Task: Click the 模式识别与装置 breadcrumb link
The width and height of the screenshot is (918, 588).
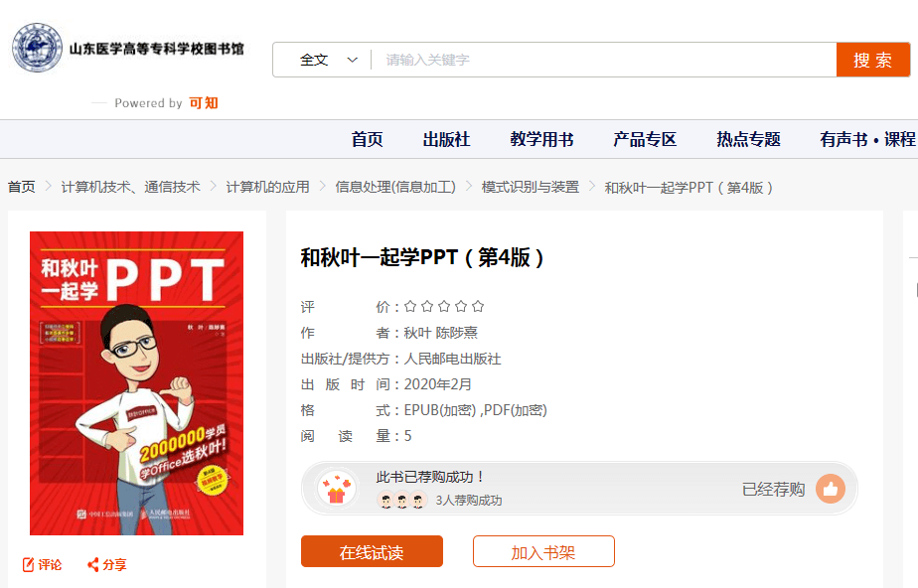Action: [x=530, y=187]
